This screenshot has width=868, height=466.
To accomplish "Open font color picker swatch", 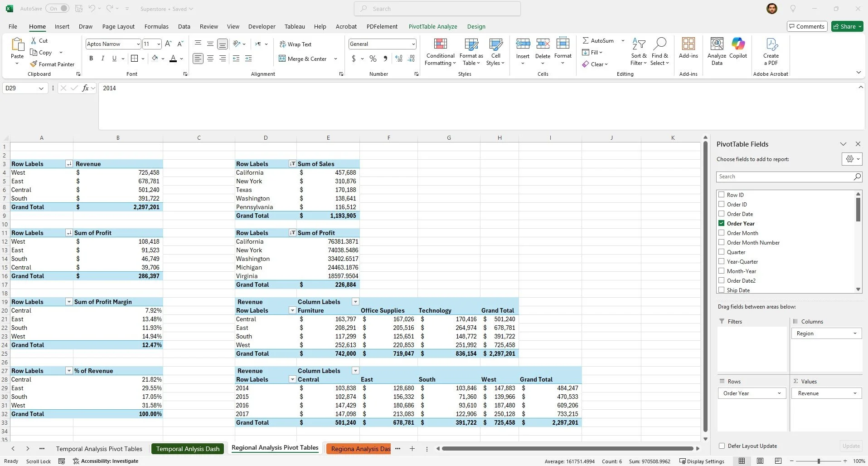I will point(173,58).
